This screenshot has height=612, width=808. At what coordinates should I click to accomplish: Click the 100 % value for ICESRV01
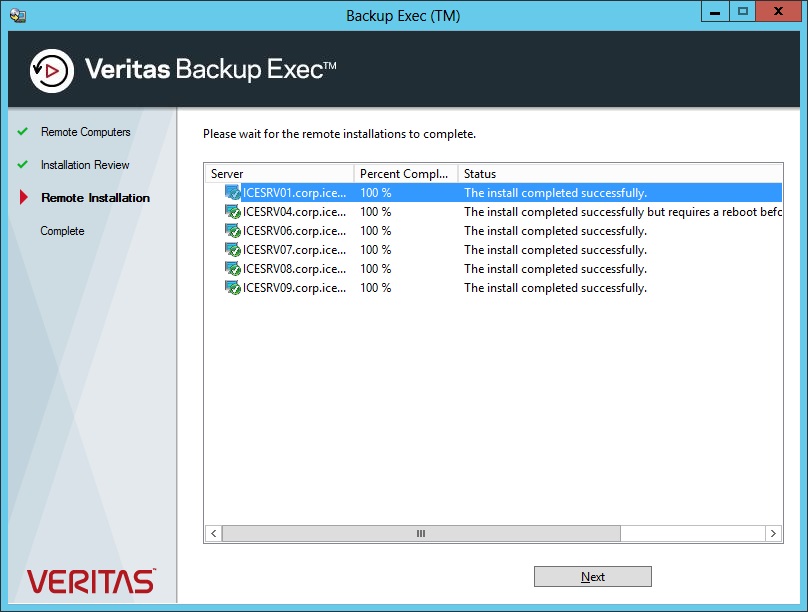pyautogui.click(x=376, y=193)
